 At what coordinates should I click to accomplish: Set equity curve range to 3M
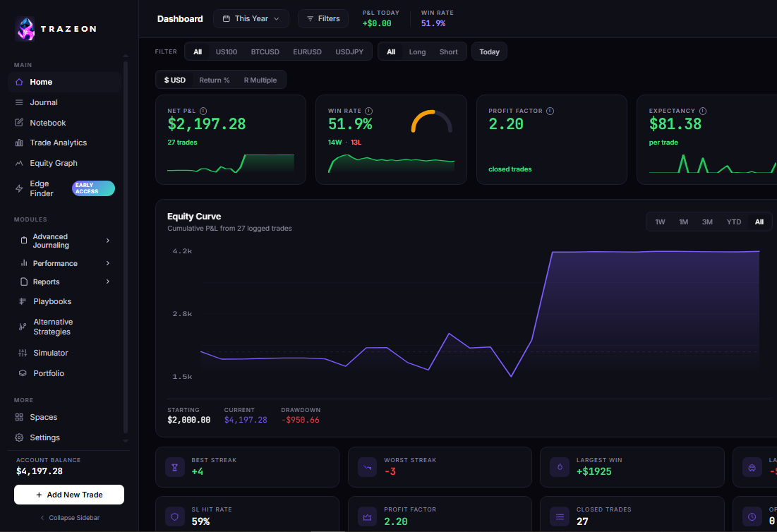tap(707, 222)
